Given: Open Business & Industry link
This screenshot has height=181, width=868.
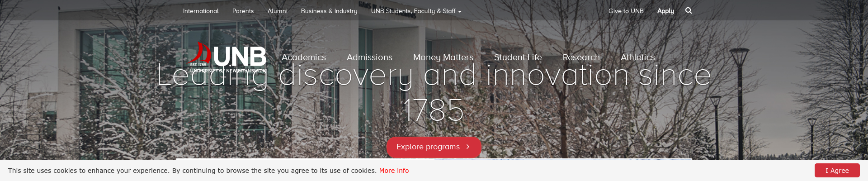Looking at the screenshot, I should (x=329, y=11).
